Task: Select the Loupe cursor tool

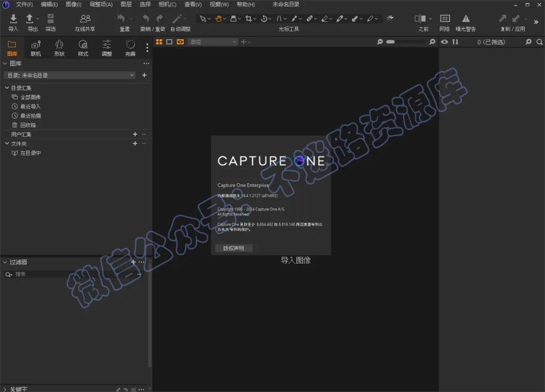Action: (x=234, y=19)
